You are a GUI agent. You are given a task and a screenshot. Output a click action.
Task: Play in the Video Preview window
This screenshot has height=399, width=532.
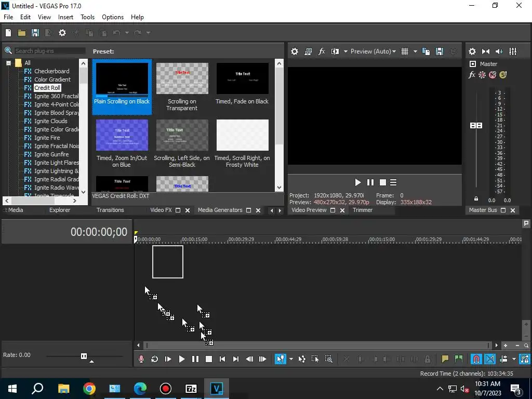point(357,182)
